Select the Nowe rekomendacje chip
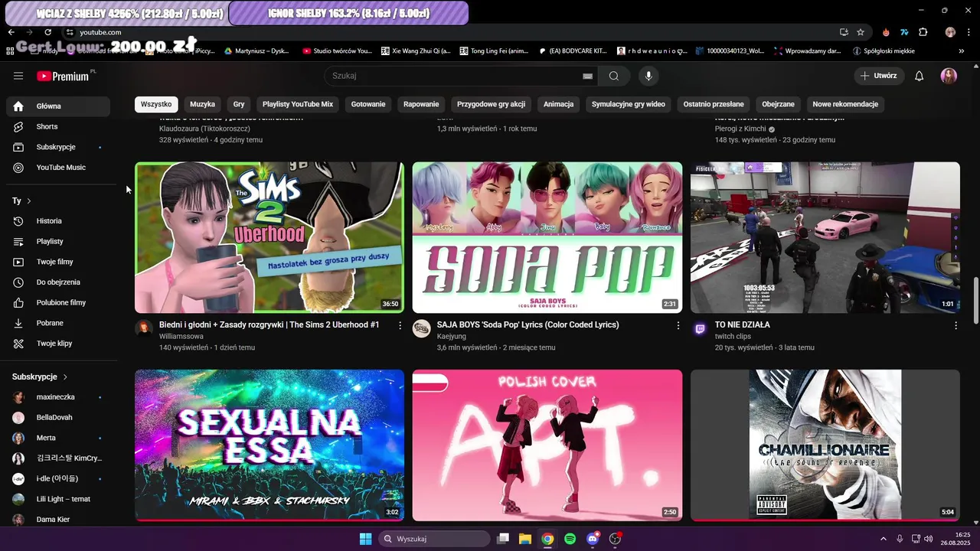Viewport: 980px width, 551px height. click(845, 104)
